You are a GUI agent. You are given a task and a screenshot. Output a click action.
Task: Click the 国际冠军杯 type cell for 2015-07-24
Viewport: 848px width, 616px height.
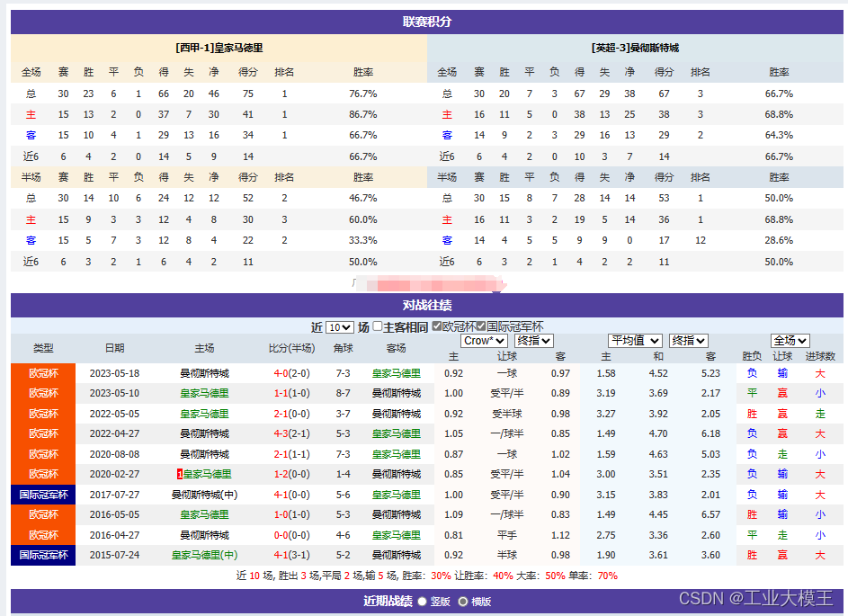click(43, 555)
